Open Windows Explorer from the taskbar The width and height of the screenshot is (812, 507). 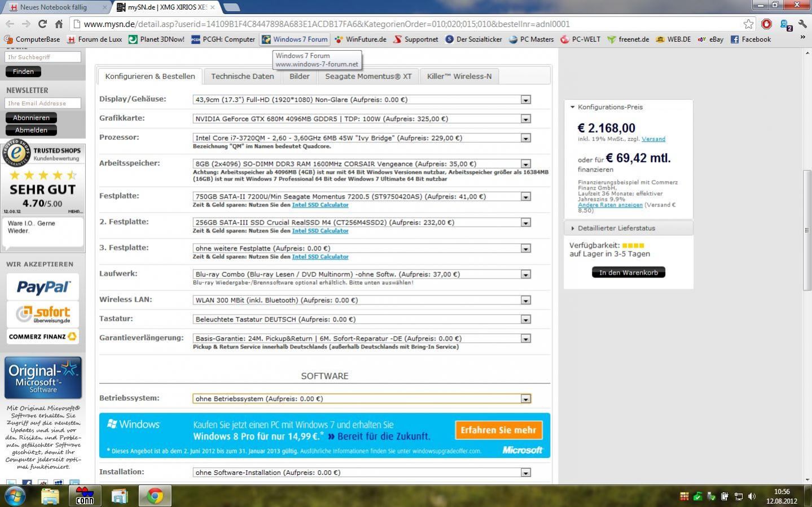[x=50, y=496]
